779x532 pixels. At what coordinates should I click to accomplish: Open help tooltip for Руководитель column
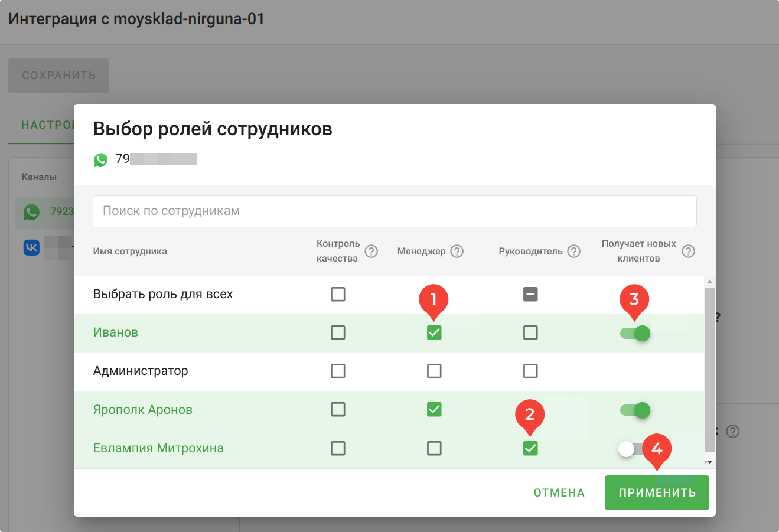573,252
